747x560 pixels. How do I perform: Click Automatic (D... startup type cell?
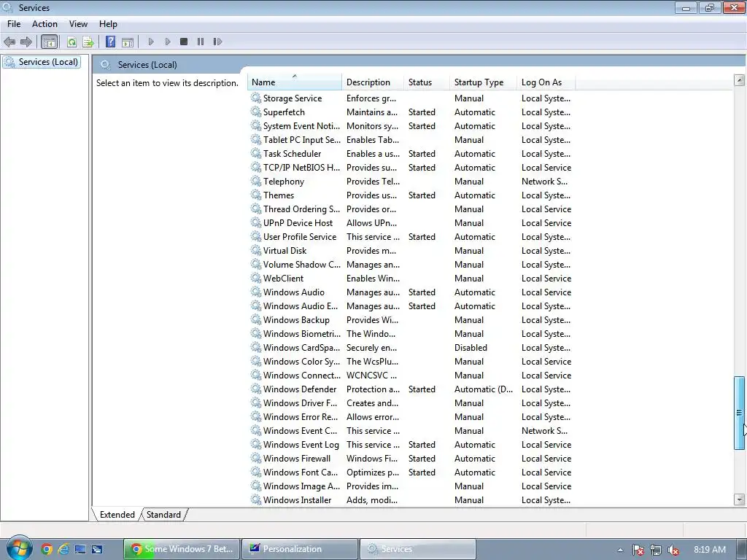pyautogui.click(x=484, y=389)
